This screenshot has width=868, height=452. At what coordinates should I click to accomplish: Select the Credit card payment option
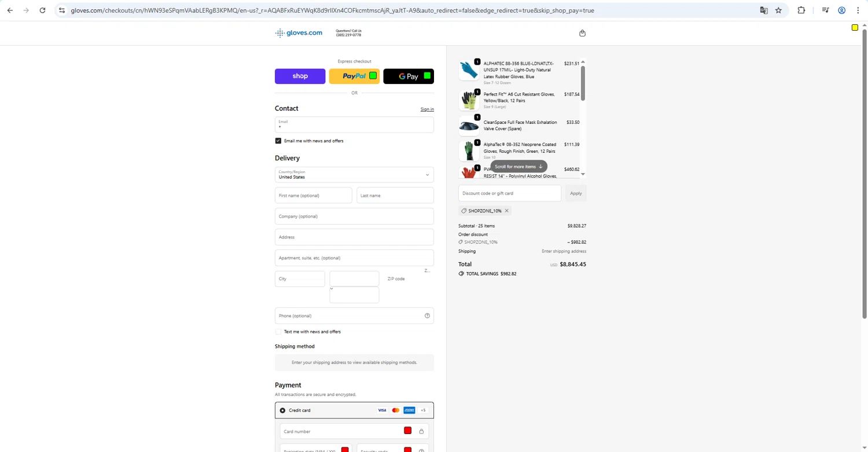pyautogui.click(x=282, y=410)
